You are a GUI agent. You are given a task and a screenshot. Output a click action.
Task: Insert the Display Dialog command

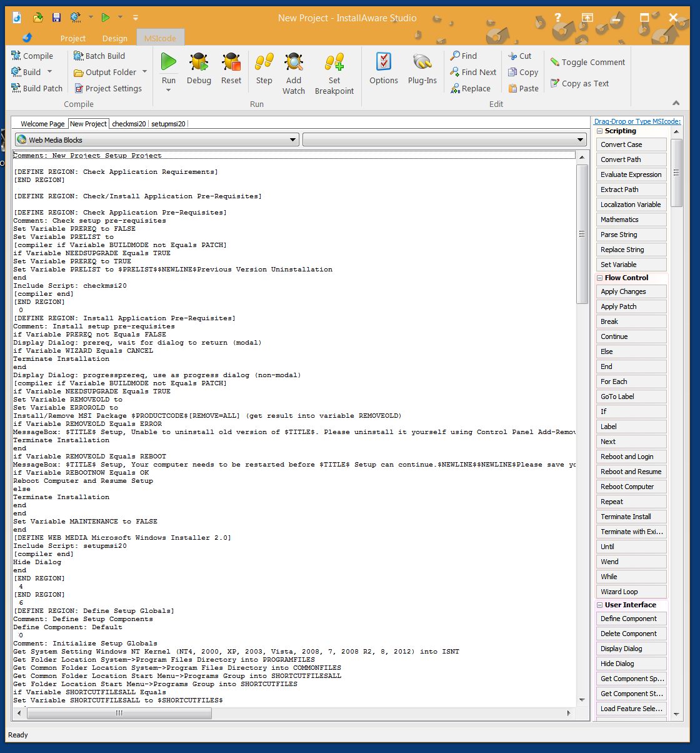tap(631, 649)
